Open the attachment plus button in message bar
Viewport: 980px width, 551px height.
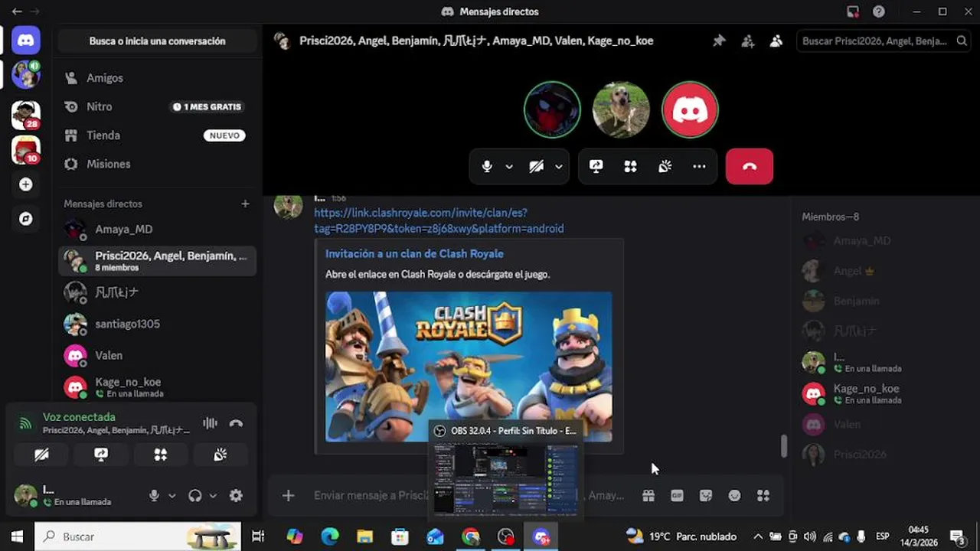coord(288,496)
